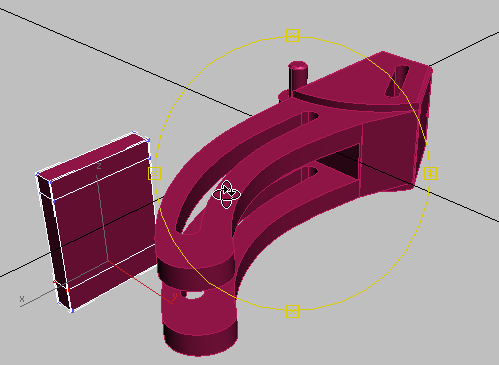Click the oval slot in bracket end
This screenshot has height=365, width=499.
(x=397, y=81)
